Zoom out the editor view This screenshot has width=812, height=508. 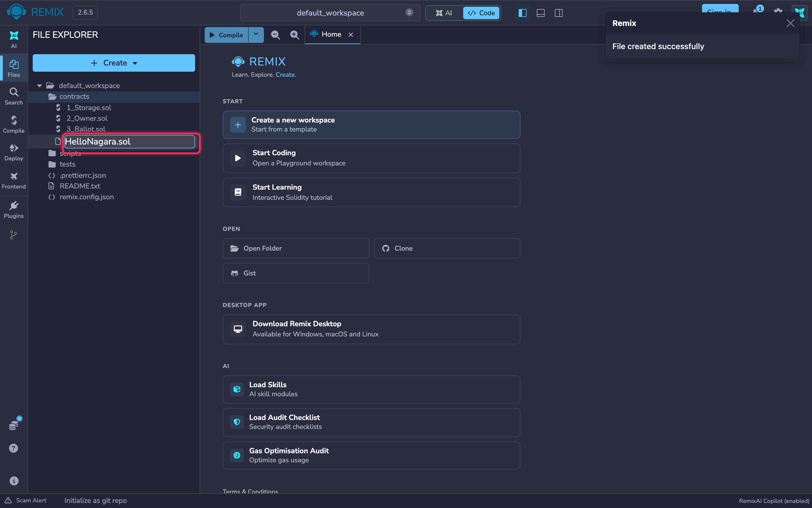coord(275,35)
